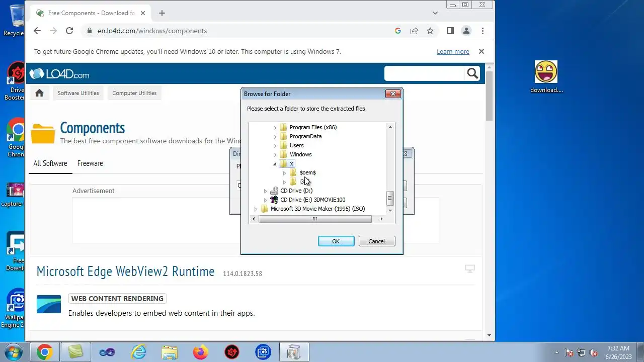The width and height of the screenshot is (644, 362).
Task: Click the Google icon in the address bar
Action: 398,31
